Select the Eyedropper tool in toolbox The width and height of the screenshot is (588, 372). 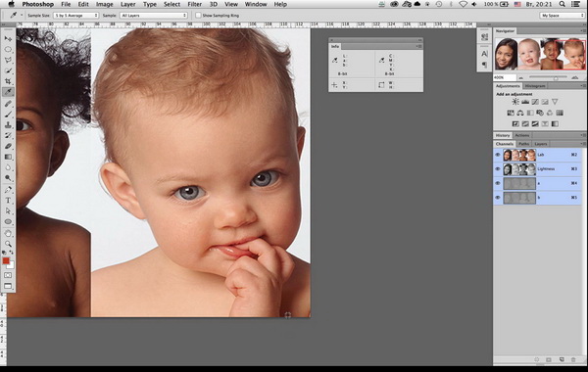click(x=8, y=92)
